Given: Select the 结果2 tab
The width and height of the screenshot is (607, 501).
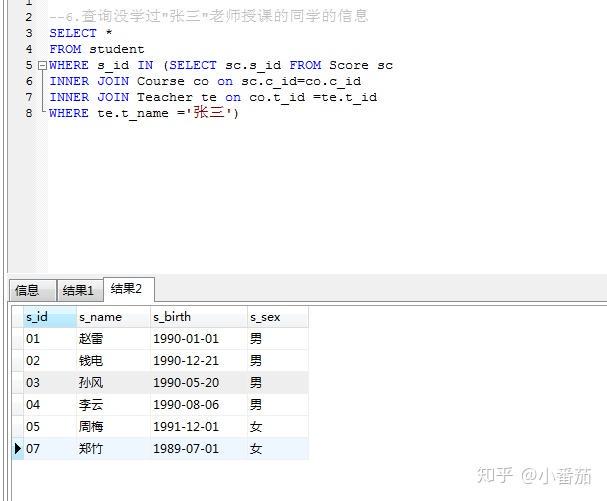Looking at the screenshot, I should coord(129,289).
